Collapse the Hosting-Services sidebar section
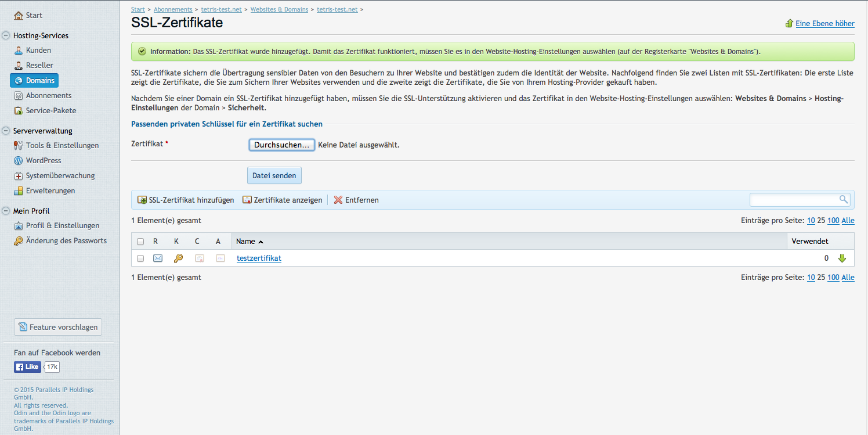 click(x=6, y=35)
